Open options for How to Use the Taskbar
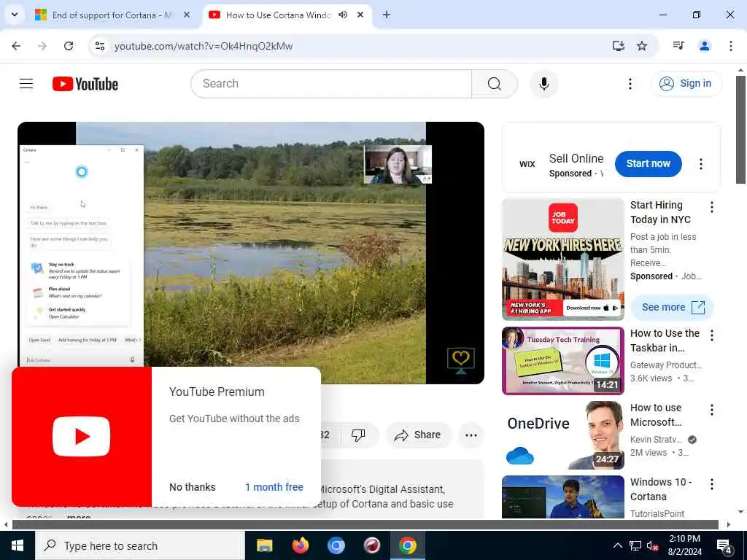The width and height of the screenshot is (747, 560). click(711, 335)
